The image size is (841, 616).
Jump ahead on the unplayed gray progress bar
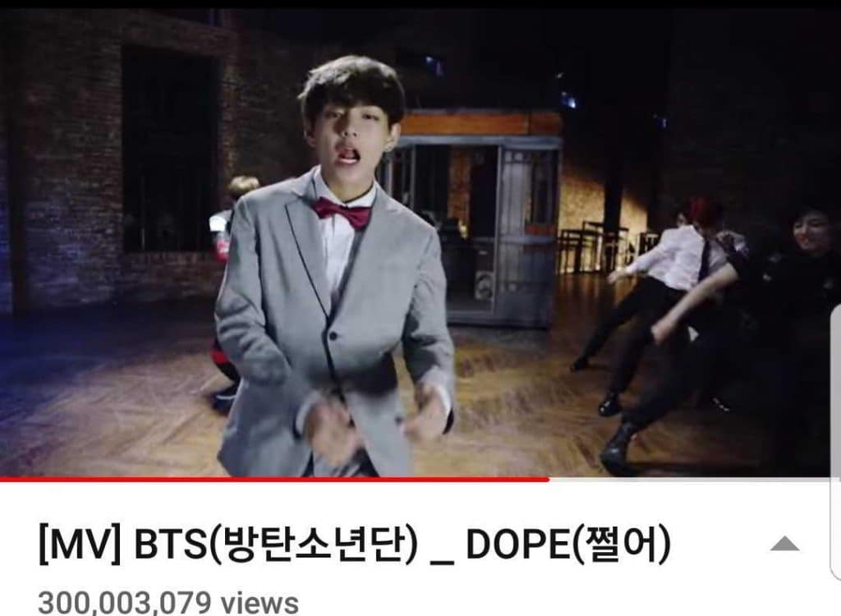[x=692, y=479]
